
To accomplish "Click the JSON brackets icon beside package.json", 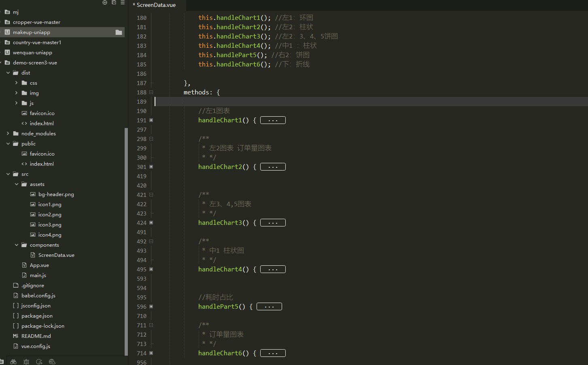I will click(x=16, y=316).
